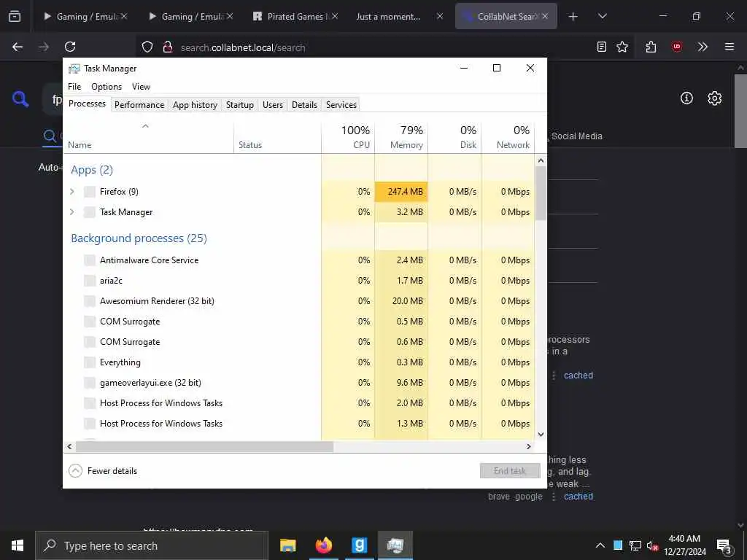Click the padlock site info icon
This screenshot has width=747, height=560.
coord(167,47)
